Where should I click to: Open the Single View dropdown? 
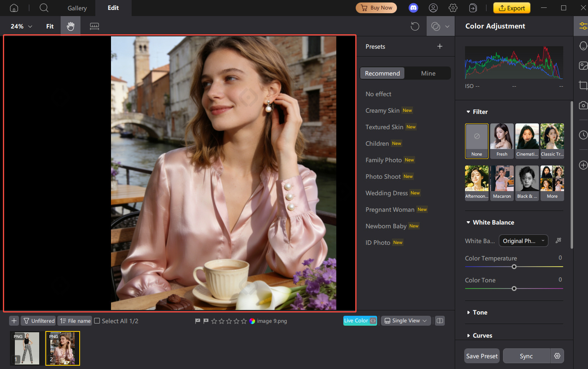406,321
